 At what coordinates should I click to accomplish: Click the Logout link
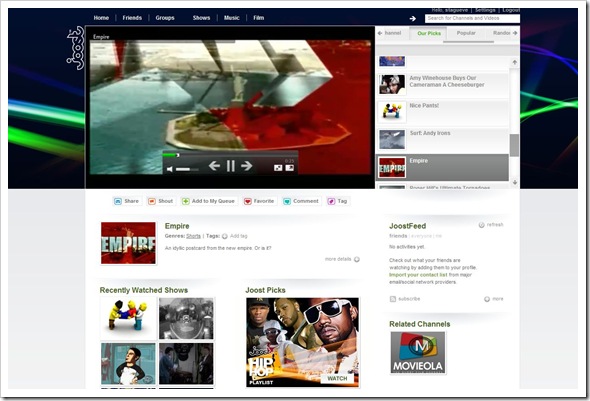point(511,10)
